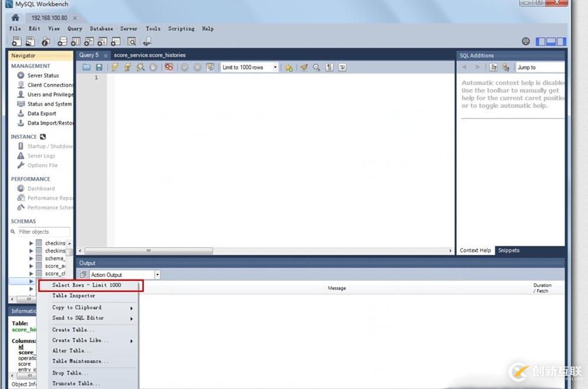Choose Table Inspector from context menu
Image resolution: width=588 pixels, height=389 pixels.
coord(89,295)
